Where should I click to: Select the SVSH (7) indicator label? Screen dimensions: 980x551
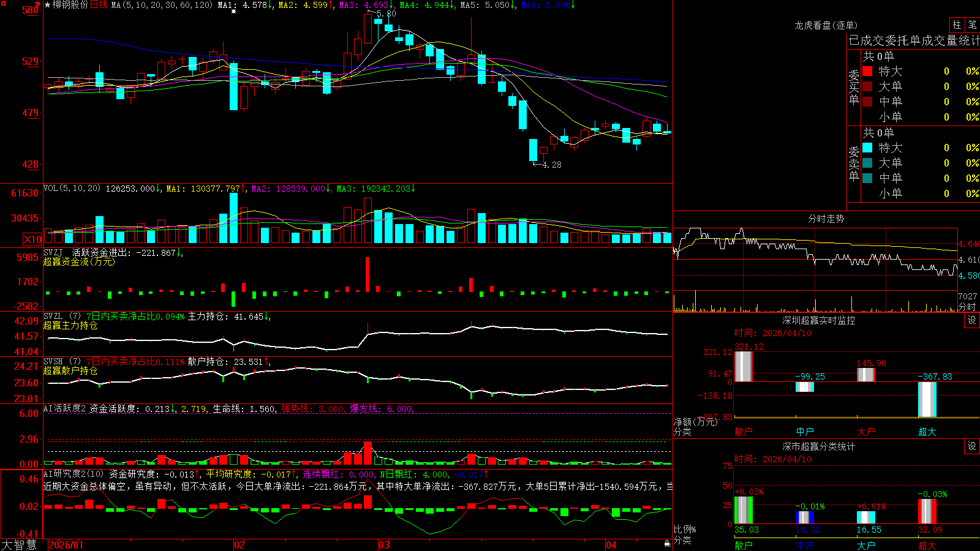click(62, 361)
